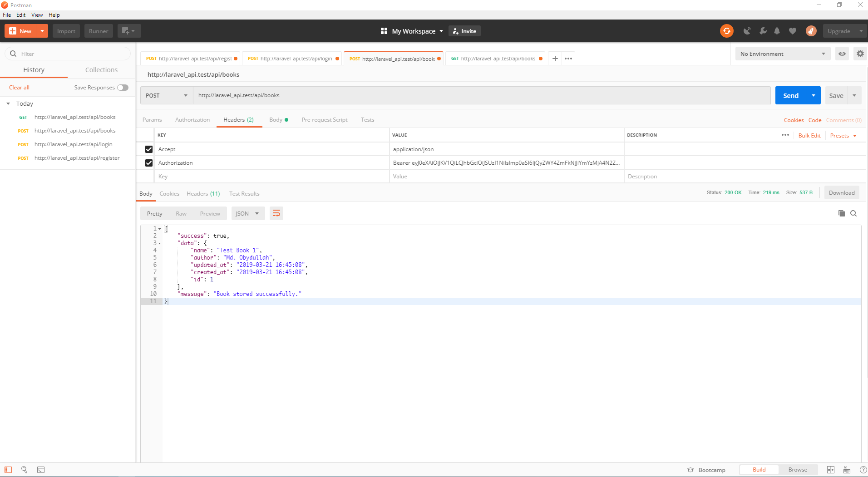This screenshot has height=477, width=868.
Task: Click the heart icon in header
Action: click(792, 31)
